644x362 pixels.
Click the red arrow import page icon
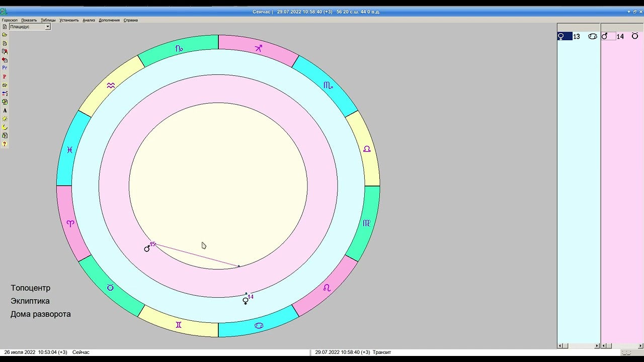(5, 60)
